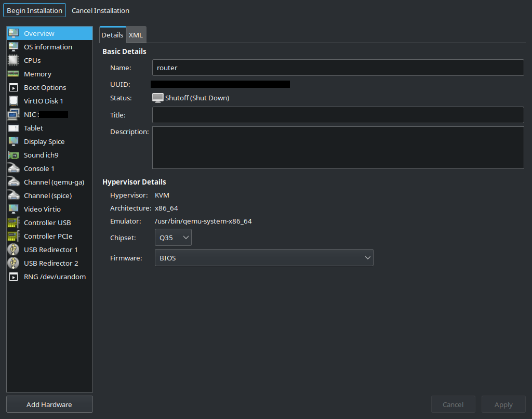Click the Memory RAM stick icon
532x419 pixels.
[14, 74]
